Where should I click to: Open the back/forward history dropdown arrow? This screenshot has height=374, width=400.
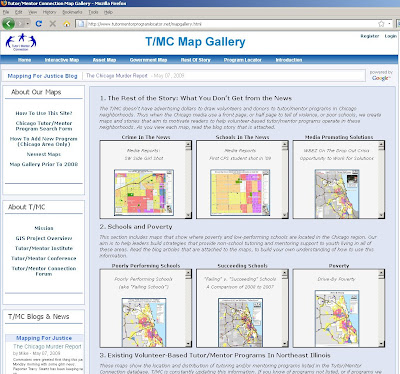28,24
